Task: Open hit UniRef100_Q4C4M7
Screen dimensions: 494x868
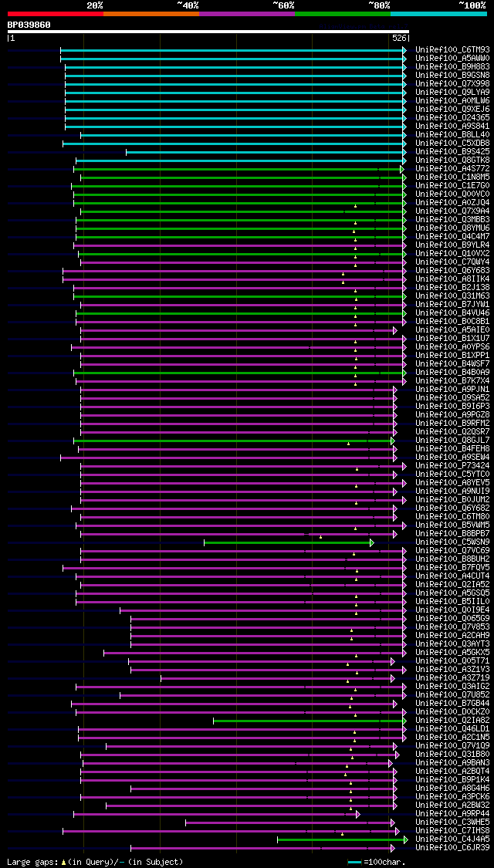Action: click(x=452, y=236)
